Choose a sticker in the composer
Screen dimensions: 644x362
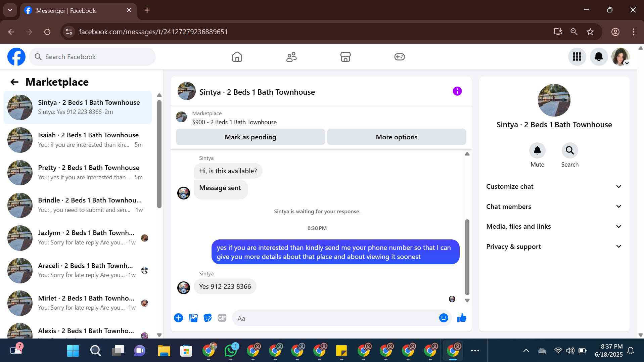[x=208, y=318]
